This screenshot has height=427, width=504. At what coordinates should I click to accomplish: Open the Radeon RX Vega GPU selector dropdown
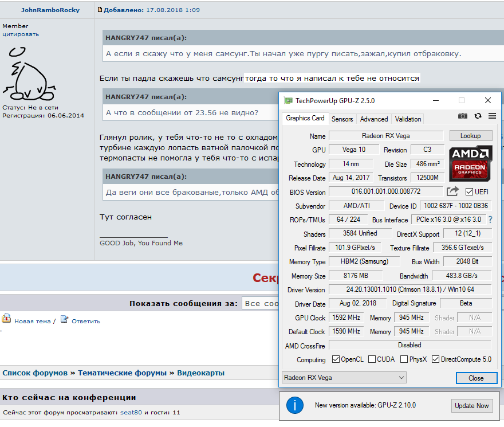click(x=344, y=378)
